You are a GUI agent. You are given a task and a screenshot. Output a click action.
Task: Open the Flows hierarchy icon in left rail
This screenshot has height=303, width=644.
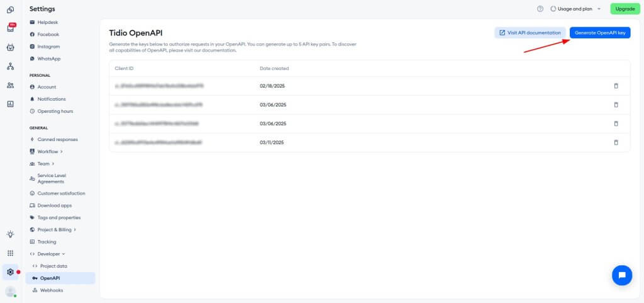pos(11,66)
